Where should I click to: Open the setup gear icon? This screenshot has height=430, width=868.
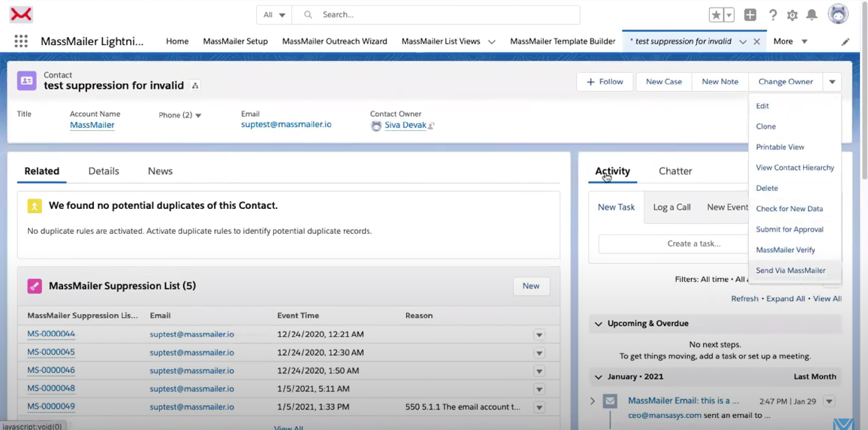(792, 15)
